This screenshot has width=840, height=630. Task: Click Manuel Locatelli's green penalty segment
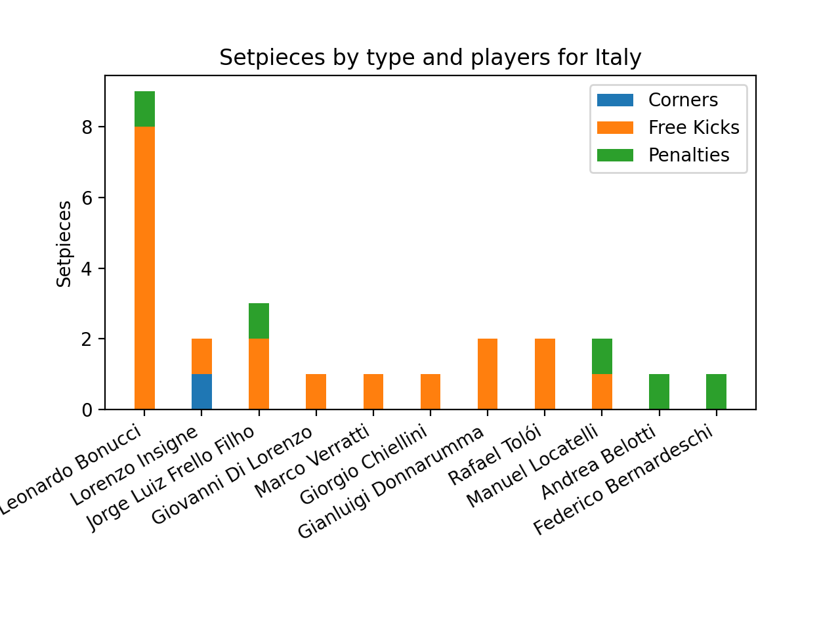602,356
